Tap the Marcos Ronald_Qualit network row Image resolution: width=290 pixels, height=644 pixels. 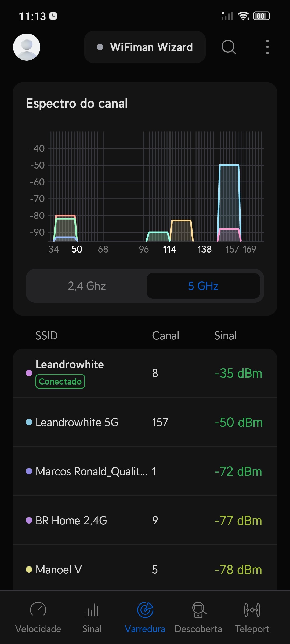pyautogui.click(x=145, y=471)
